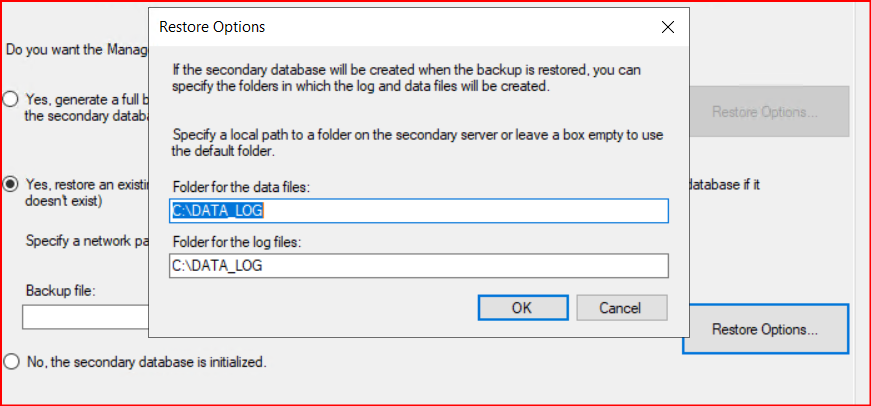
Task: Click the "Specify a network pa" text
Action: tap(85, 241)
